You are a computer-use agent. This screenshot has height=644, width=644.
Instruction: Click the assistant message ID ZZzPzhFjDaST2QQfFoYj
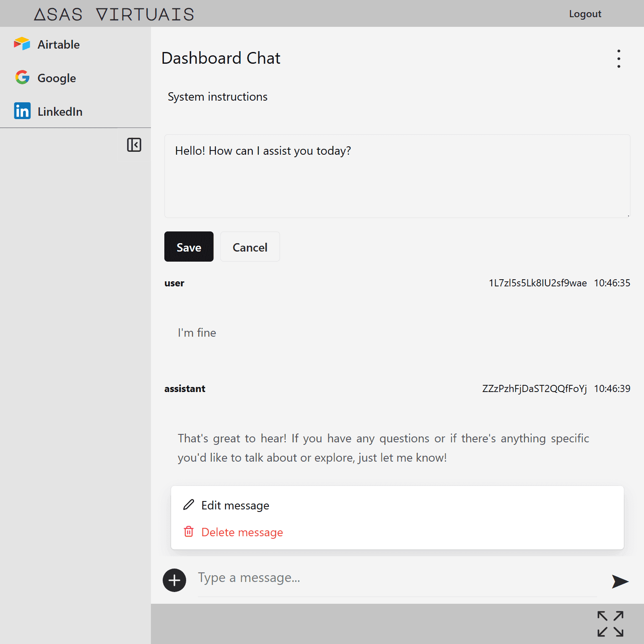534,389
